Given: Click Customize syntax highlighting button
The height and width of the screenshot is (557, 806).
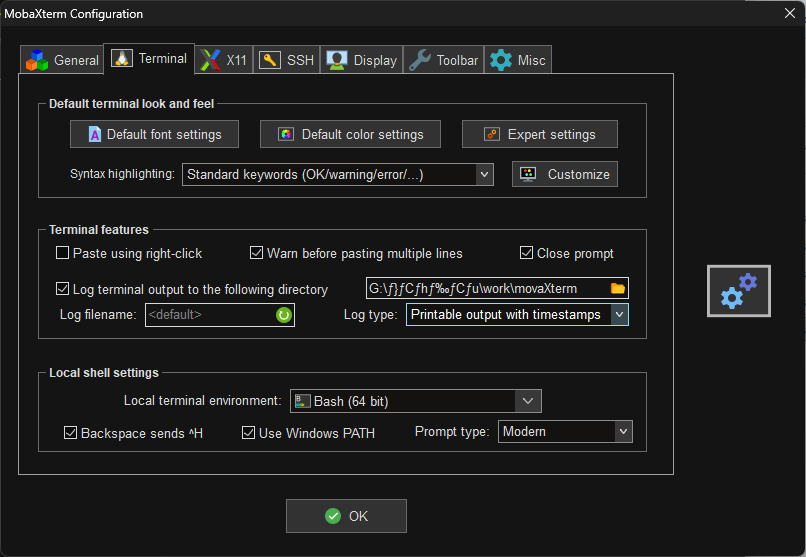Looking at the screenshot, I should [x=564, y=174].
